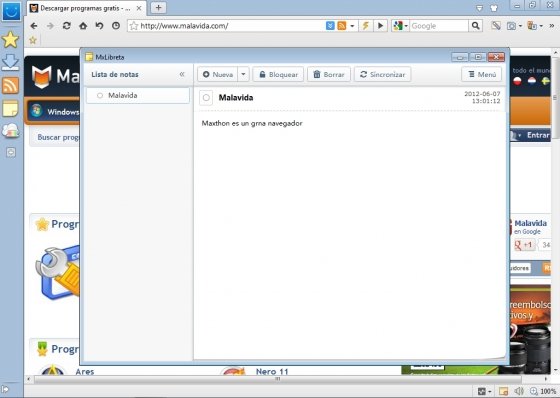Click the translate tool icon
Image resolution: width=560 pixels, height=398 pixels.
point(532,26)
